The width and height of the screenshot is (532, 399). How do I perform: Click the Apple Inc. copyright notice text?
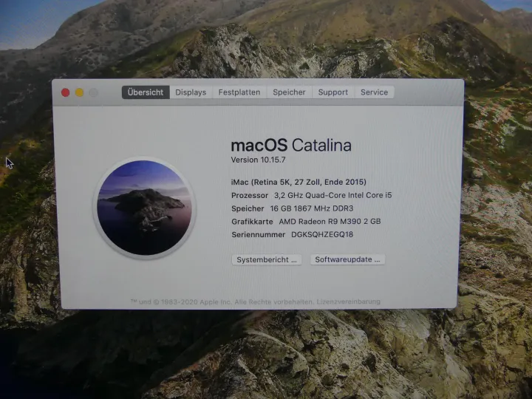click(222, 302)
